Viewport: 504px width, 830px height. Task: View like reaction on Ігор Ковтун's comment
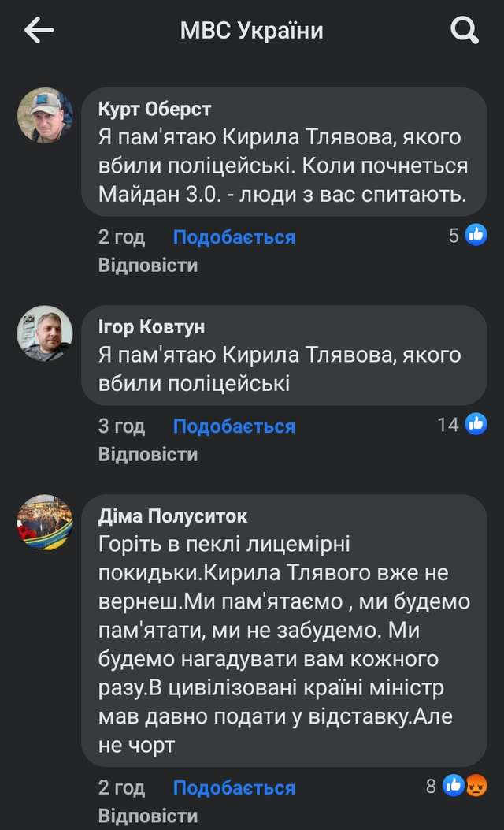click(476, 424)
